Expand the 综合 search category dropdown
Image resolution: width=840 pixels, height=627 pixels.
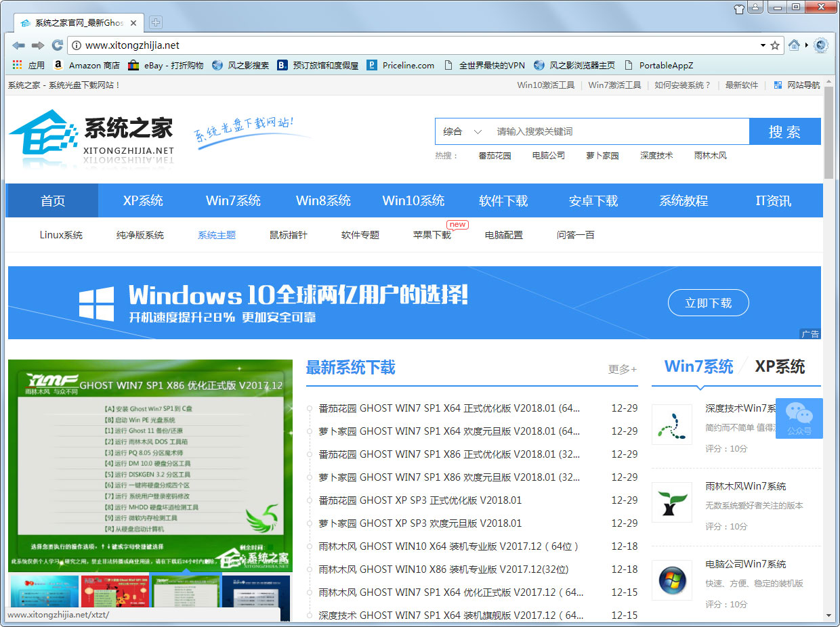point(463,131)
